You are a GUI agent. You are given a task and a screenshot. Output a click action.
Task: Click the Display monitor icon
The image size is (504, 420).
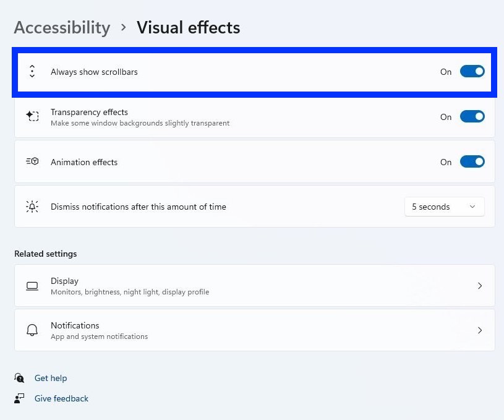pos(32,286)
